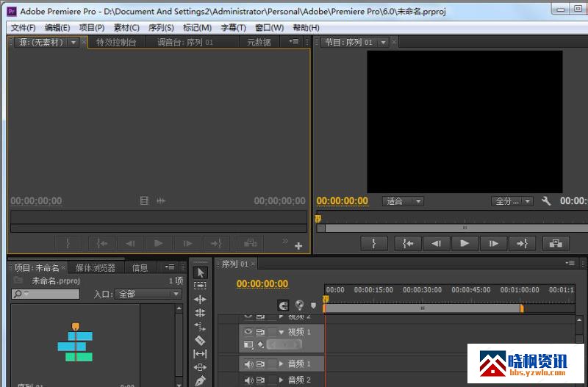
Task: Select the Rolling Edit tool
Action: [200, 313]
